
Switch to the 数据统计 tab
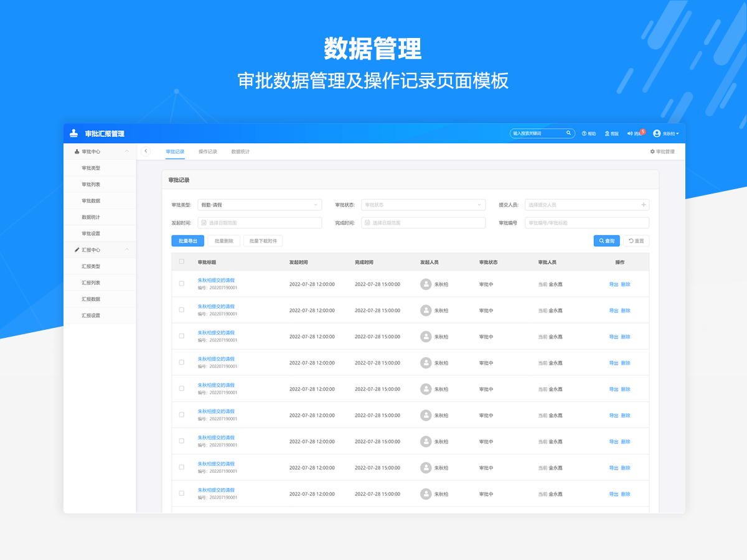pyautogui.click(x=240, y=152)
